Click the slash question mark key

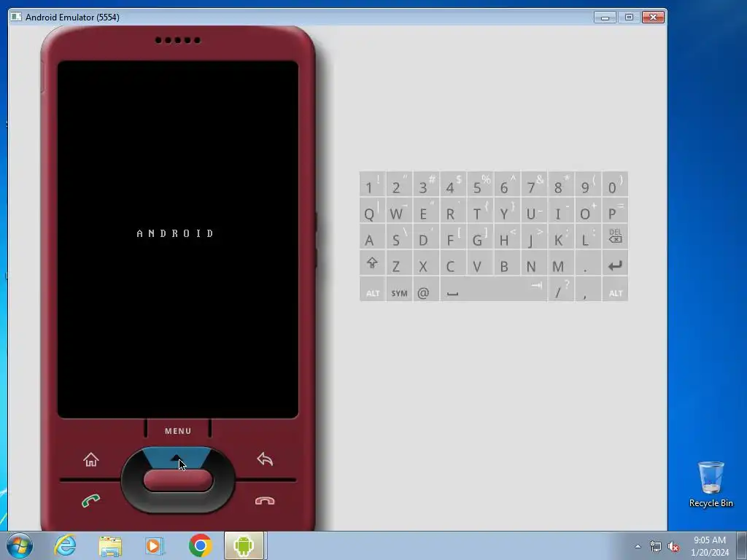(561, 290)
